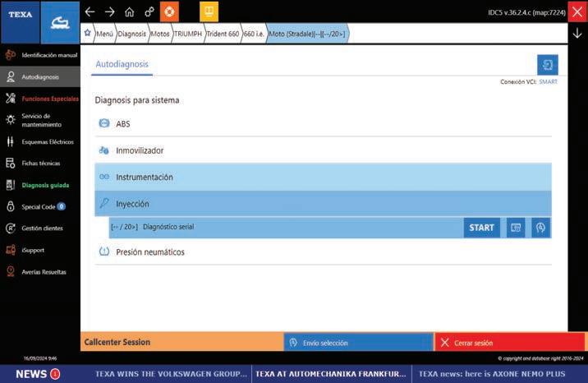Click the Presión neumáticos tire icon
588x383 pixels.
(103, 251)
